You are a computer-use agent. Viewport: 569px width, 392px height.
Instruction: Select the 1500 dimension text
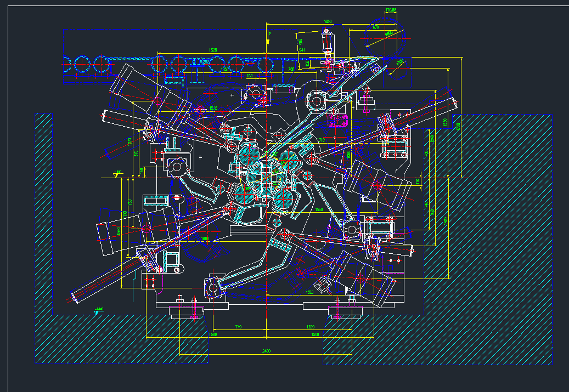(316, 334)
